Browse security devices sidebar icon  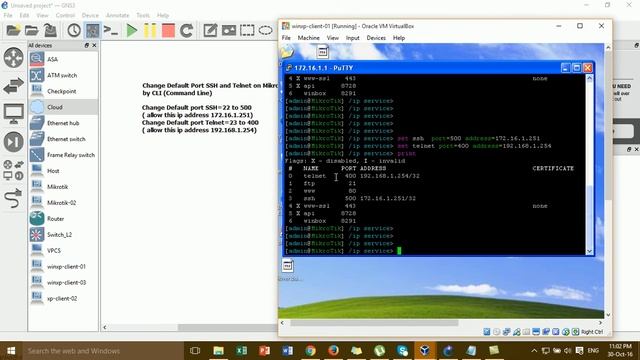pos(13,142)
